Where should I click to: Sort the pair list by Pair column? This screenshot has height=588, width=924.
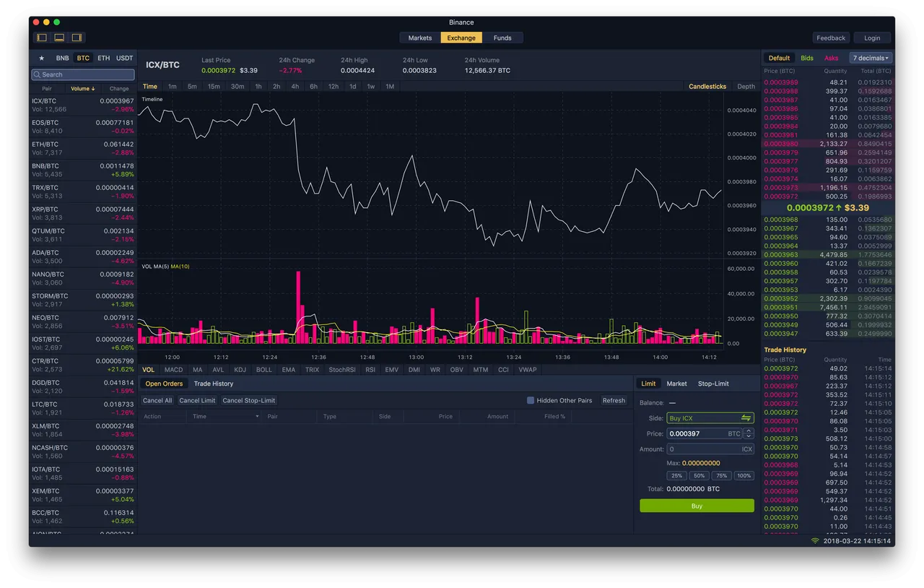[46, 89]
